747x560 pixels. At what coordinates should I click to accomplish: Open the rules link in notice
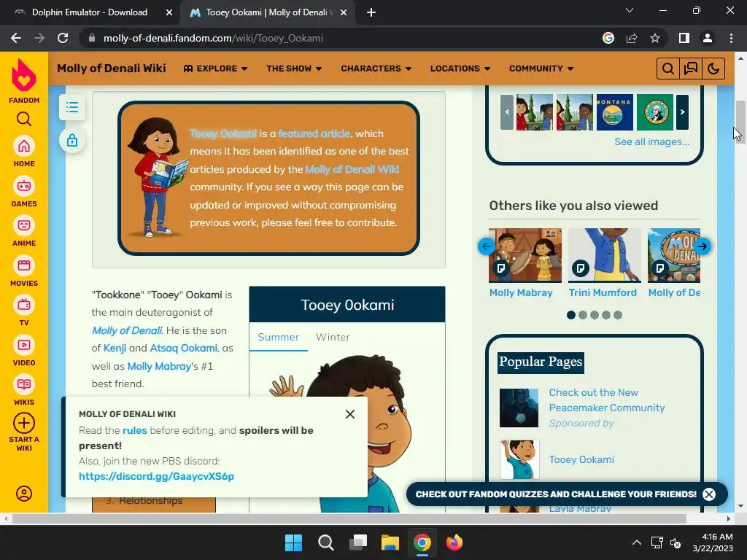(135, 430)
